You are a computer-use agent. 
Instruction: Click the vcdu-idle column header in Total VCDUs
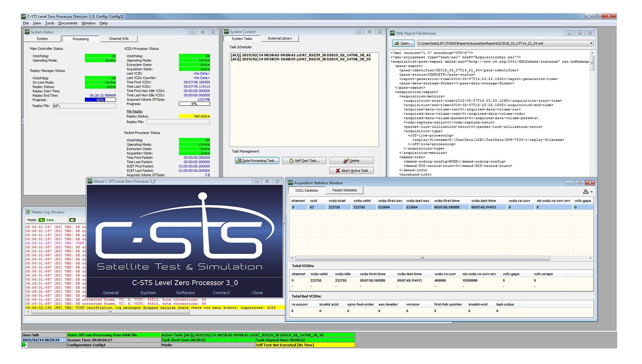pos(343,274)
